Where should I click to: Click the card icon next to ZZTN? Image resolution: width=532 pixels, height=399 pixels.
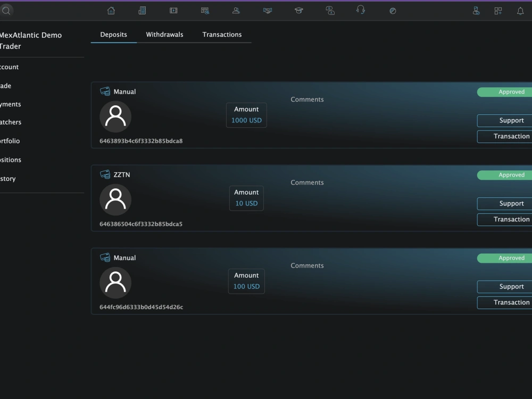[x=105, y=174]
